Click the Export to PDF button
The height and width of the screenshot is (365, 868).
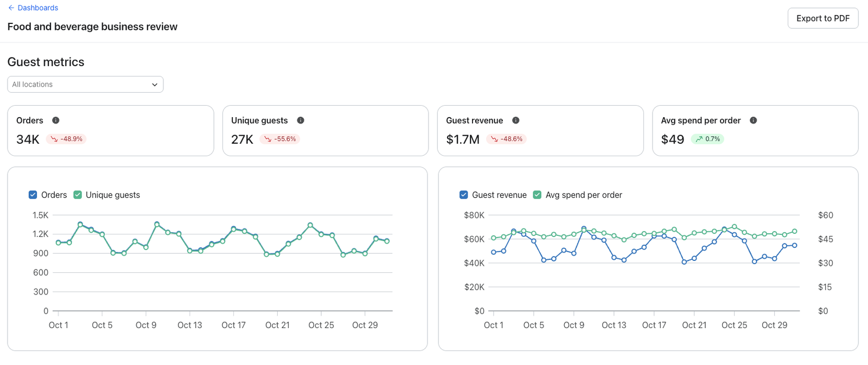[823, 18]
